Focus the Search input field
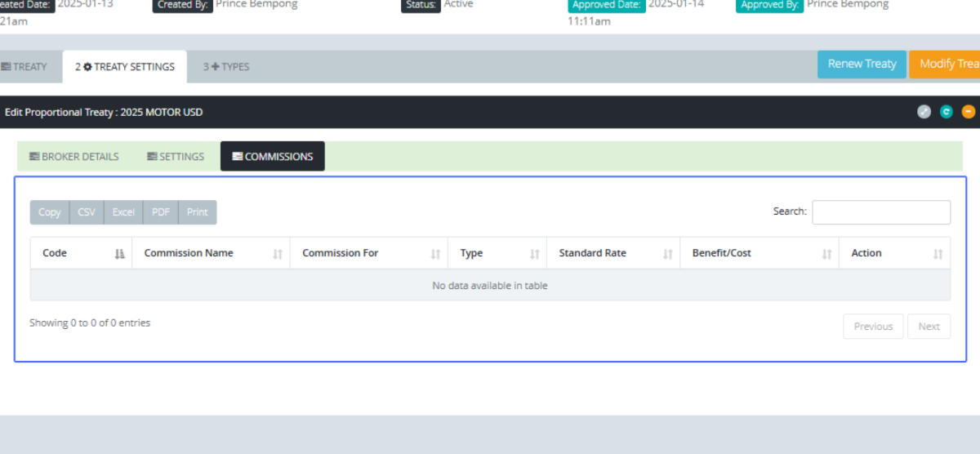The image size is (980, 454). click(880, 212)
